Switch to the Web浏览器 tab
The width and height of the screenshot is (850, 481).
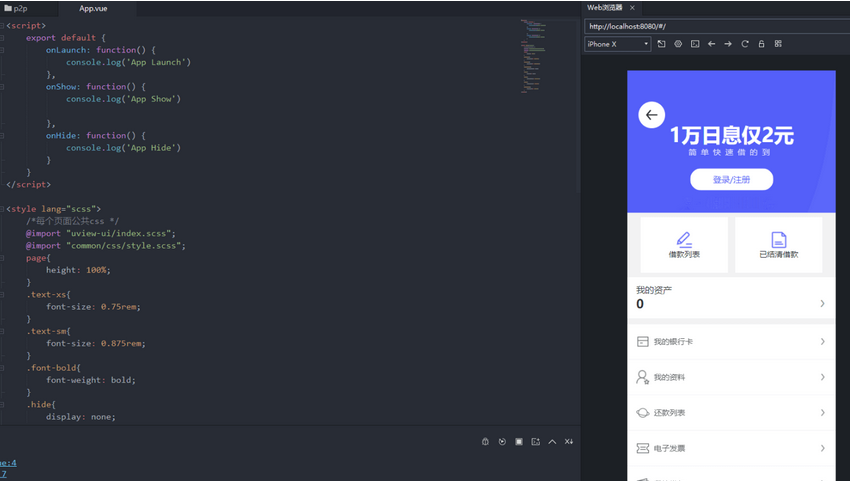pos(605,8)
